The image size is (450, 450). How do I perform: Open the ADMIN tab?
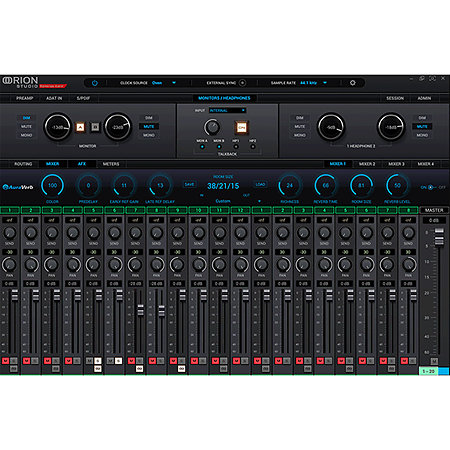[424, 98]
